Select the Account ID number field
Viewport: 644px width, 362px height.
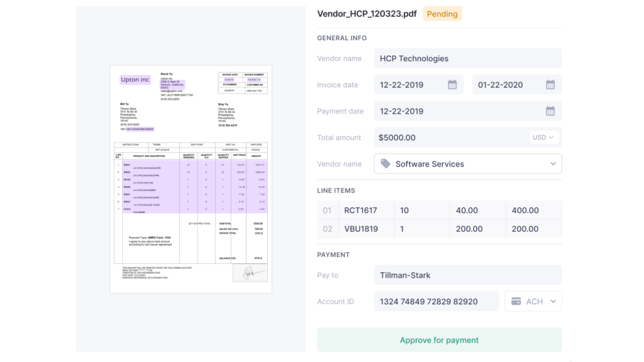436,301
